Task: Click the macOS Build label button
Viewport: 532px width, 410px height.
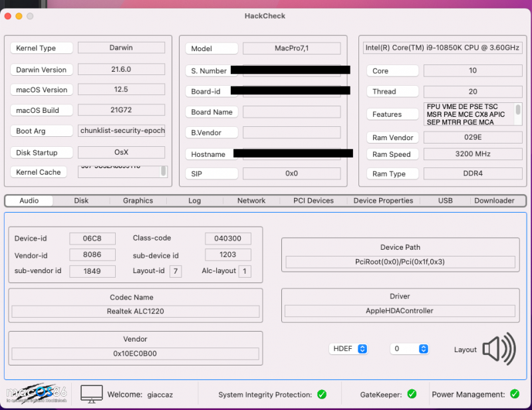Action: pyautogui.click(x=41, y=110)
